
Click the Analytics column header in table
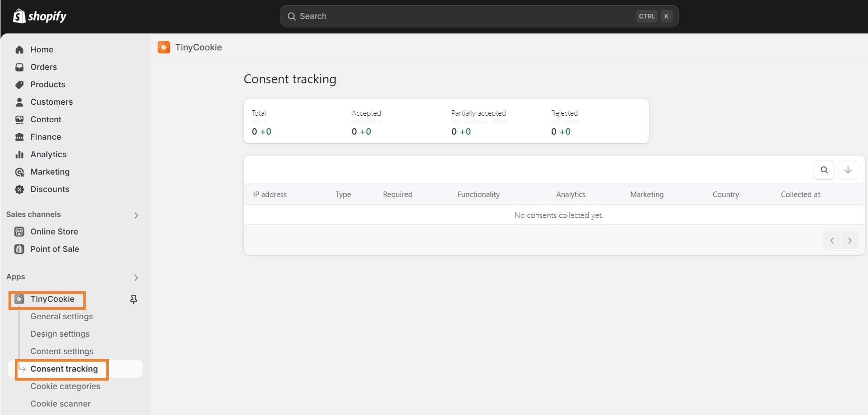click(571, 195)
